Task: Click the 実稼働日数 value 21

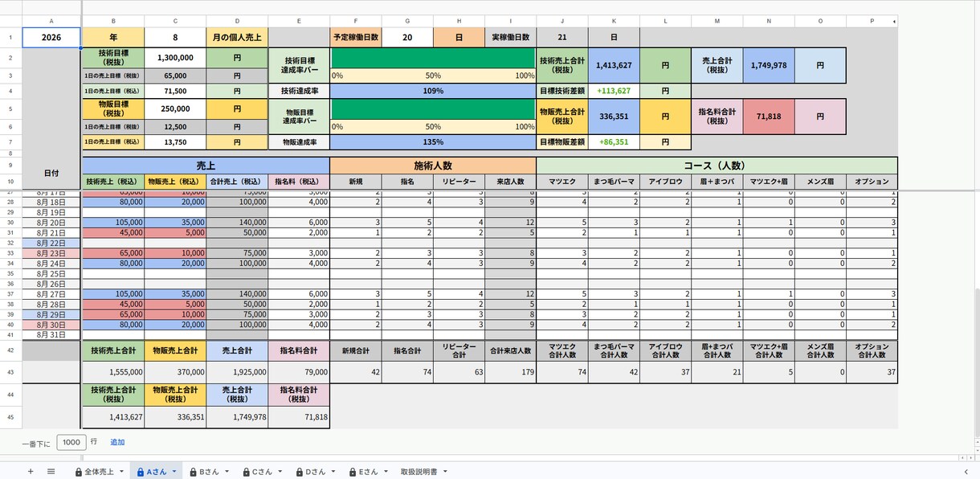Action: tap(562, 37)
